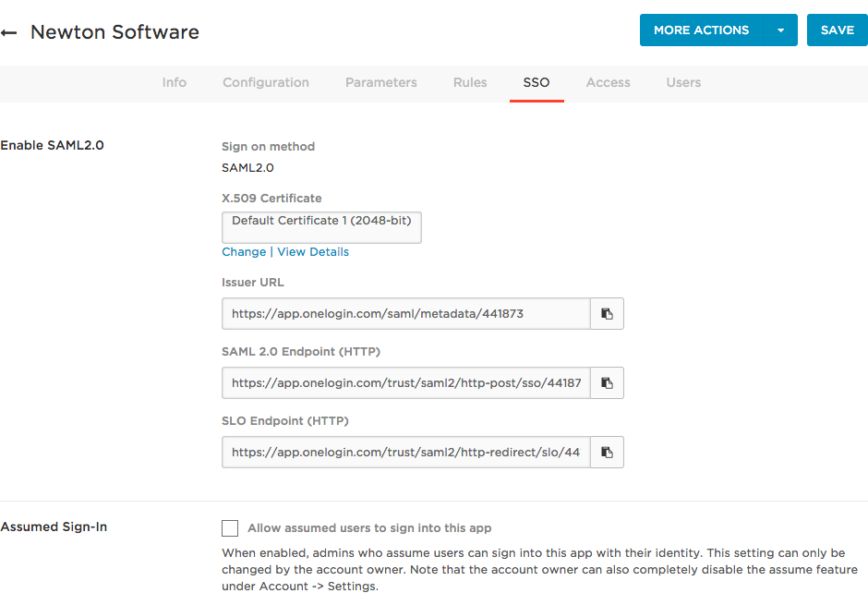Click the MORE ACTIONS button
Viewport: 868px width, 593px height.
pos(701,30)
